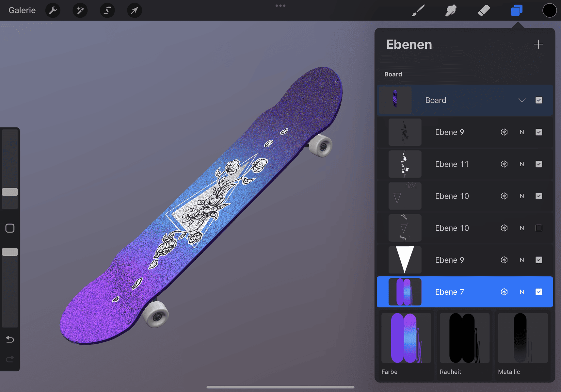The image size is (561, 392).
Task: Hide the top Ebene 9 layer
Action: (x=539, y=132)
